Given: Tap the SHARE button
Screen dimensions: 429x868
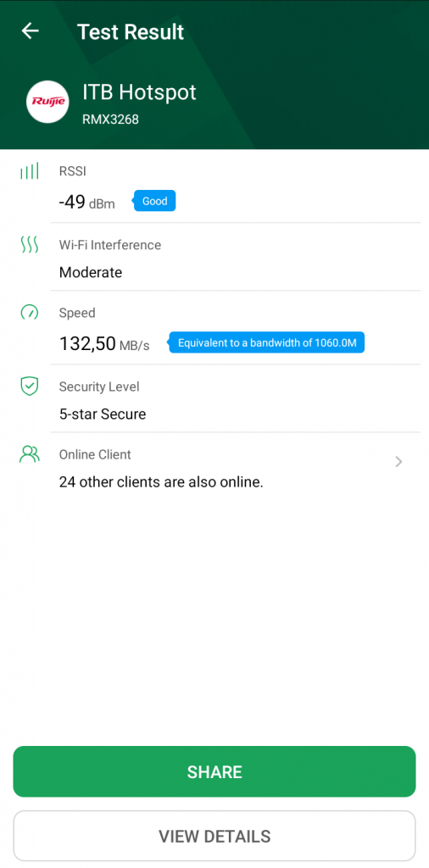Looking at the screenshot, I should [214, 771].
